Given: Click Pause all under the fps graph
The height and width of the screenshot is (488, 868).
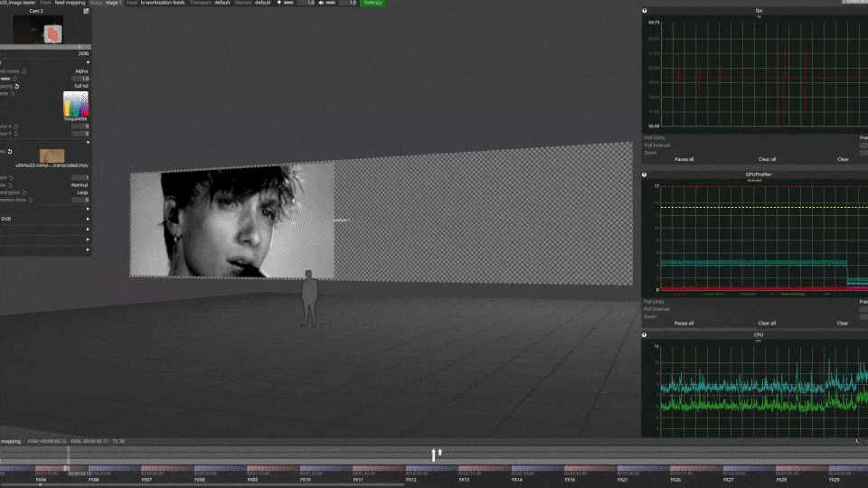Looking at the screenshot, I should pos(684,159).
